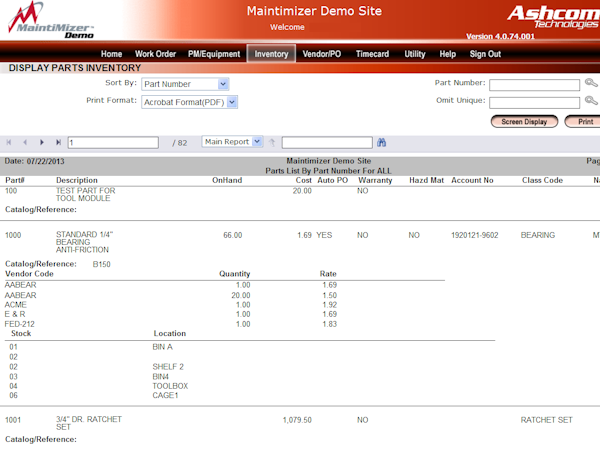Open the Home menu
The image size is (600, 449).
(x=111, y=54)
